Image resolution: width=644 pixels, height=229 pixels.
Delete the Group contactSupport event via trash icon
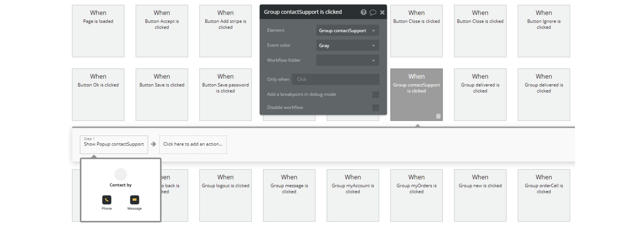tap(438, 116)
